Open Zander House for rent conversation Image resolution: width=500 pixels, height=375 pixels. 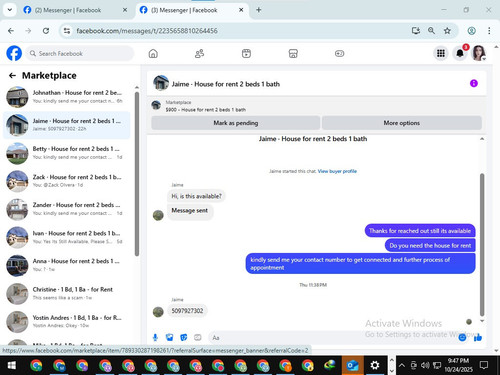point(66,209)
